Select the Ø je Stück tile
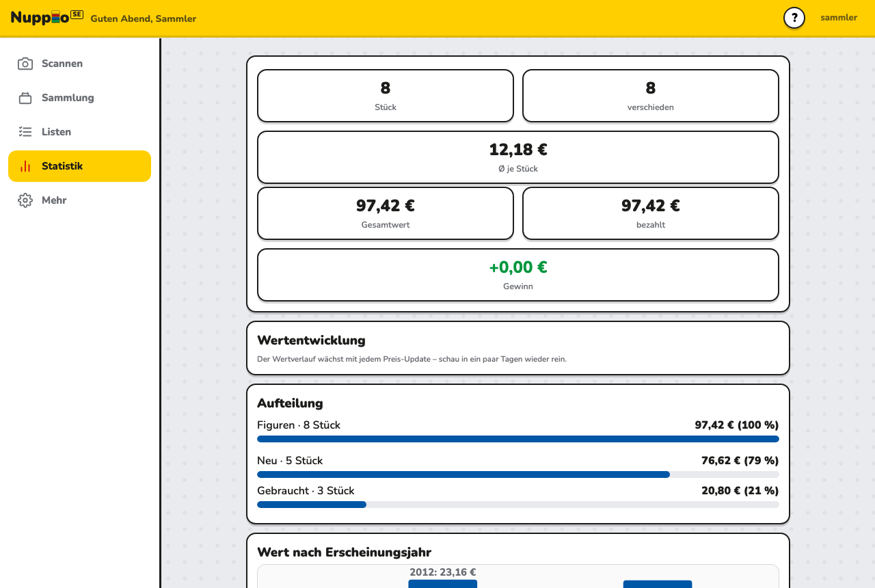 pos(518,157)
